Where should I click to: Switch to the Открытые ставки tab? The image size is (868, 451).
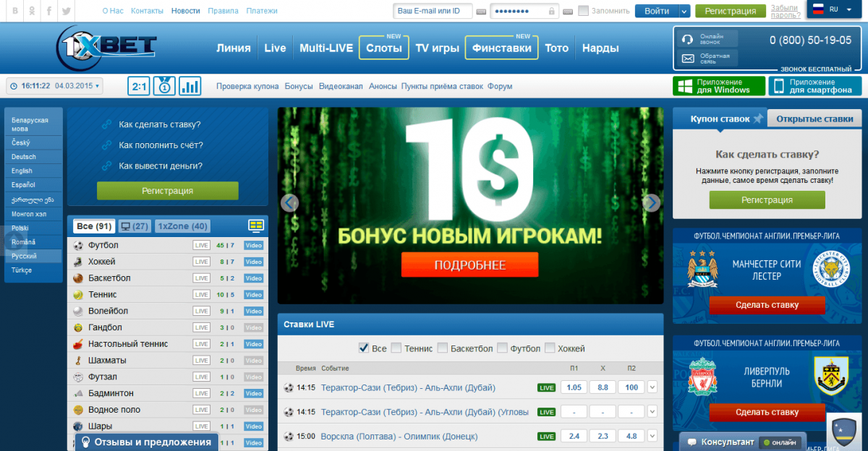814,119
